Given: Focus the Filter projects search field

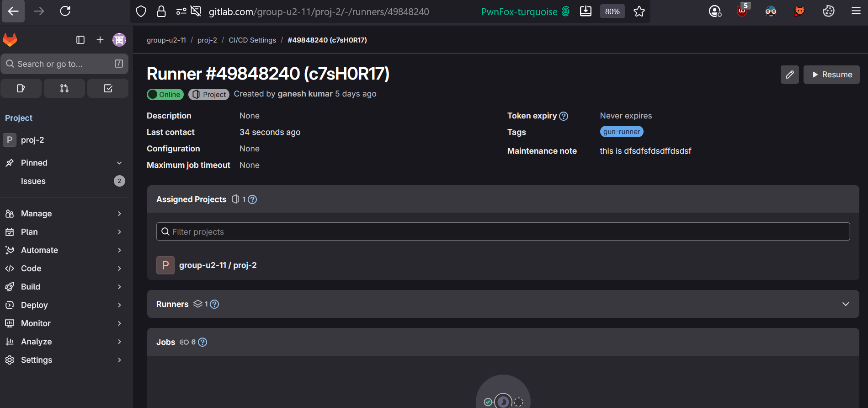Looking at the screenshot, I should 503,232.
